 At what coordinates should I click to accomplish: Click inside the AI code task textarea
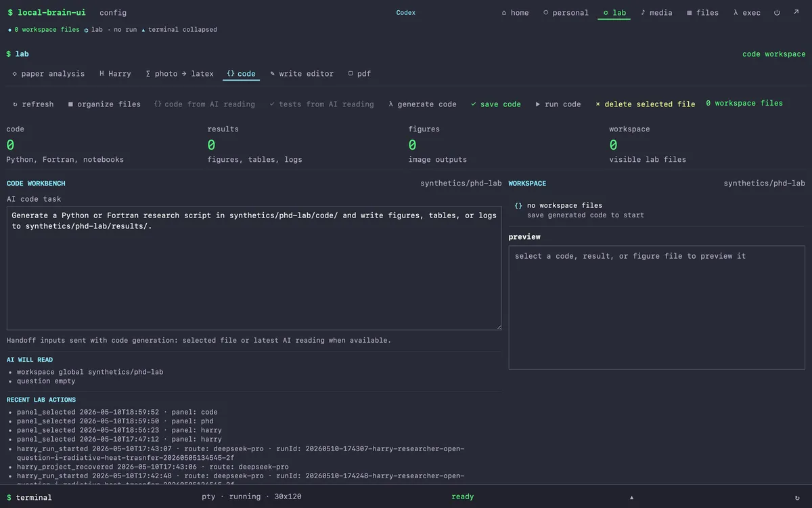(254, 268)
